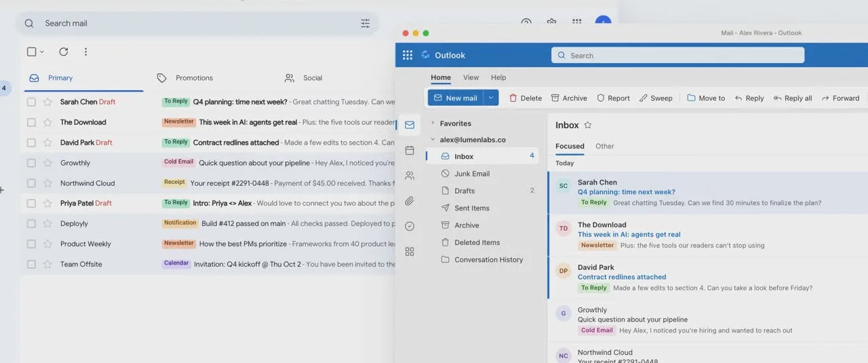Expand Favorites in Outlook folder pane

pos(433,123)
